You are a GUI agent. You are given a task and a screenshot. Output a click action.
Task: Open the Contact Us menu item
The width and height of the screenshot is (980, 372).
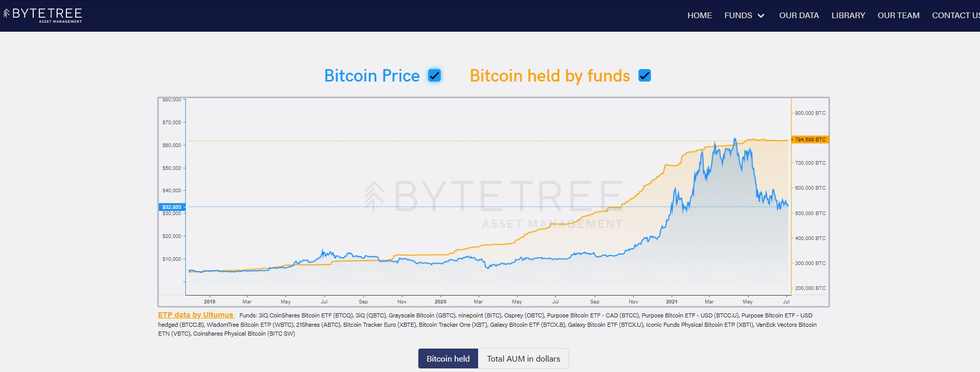(955, 16)
